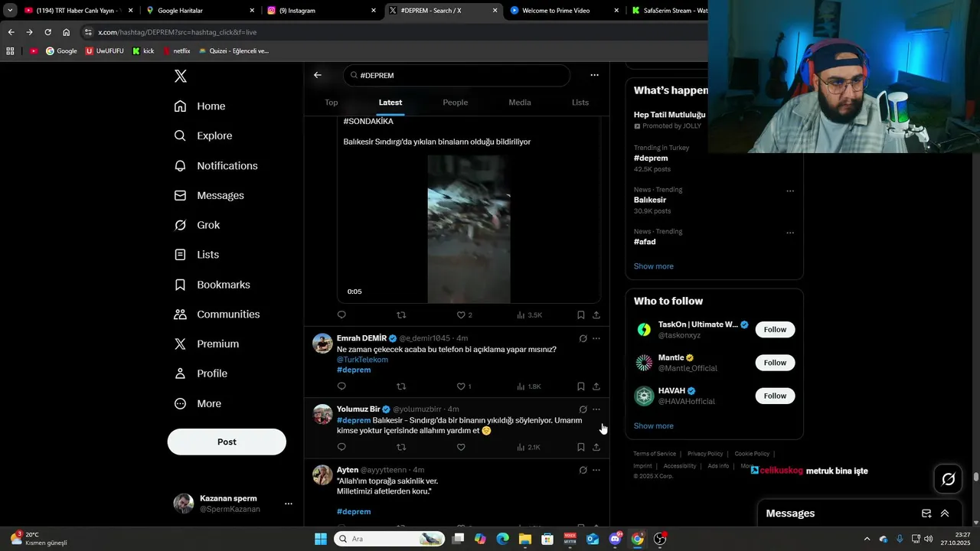Show more Who to follow suggestions
Screen dimensions: 980x551
point(653,425)
